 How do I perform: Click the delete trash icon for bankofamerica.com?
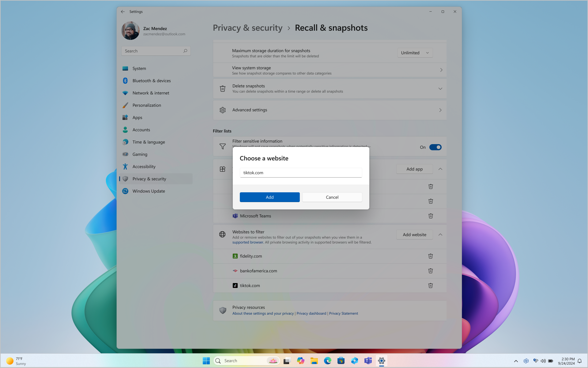pyautogui.click(x=431, y=270)
